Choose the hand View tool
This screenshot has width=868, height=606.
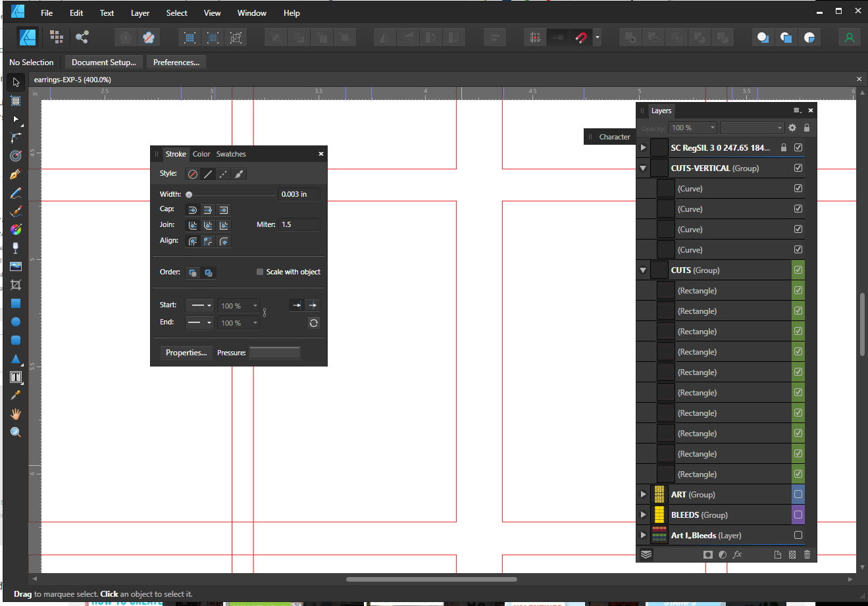16,414
